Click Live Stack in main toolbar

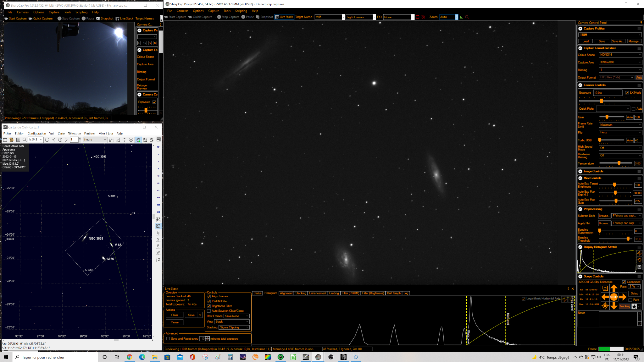click(284, 17)
